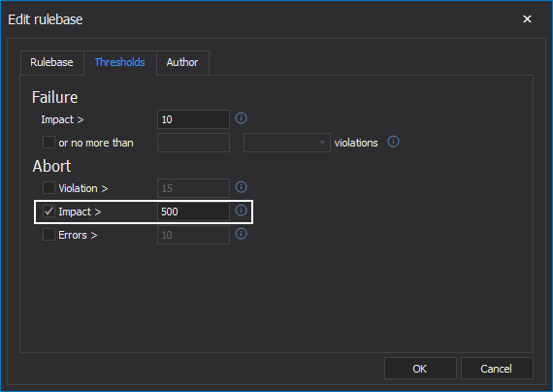The image size is (553, 392).
Task: Click the Violation threshold field showing 15
Action: (x=193, y=188)
